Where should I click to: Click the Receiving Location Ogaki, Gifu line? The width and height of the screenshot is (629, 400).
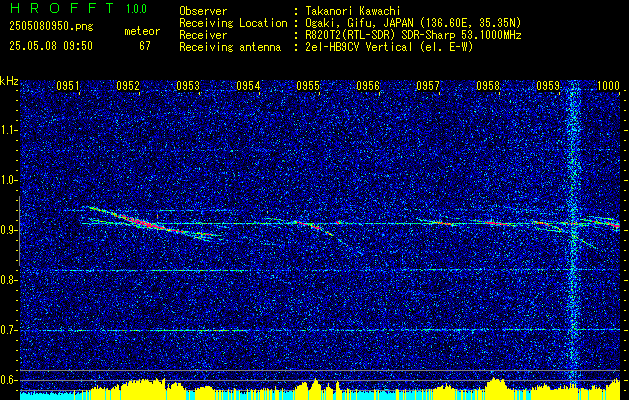coord(350,23)
